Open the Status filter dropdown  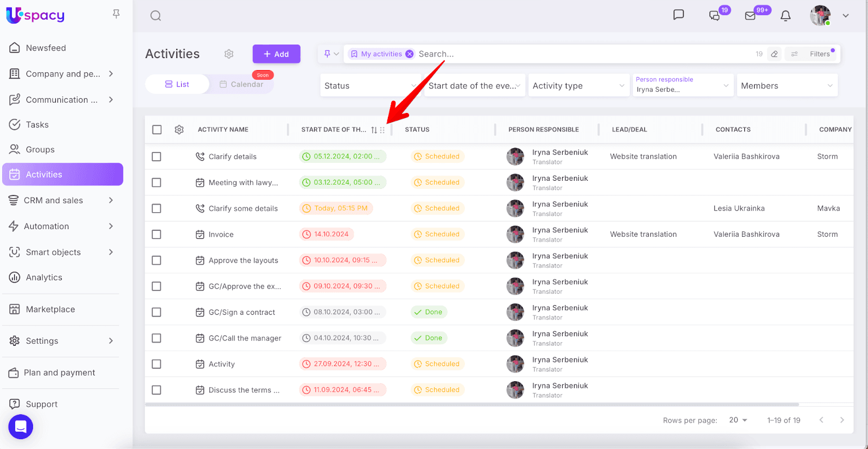tap(370, 86)
